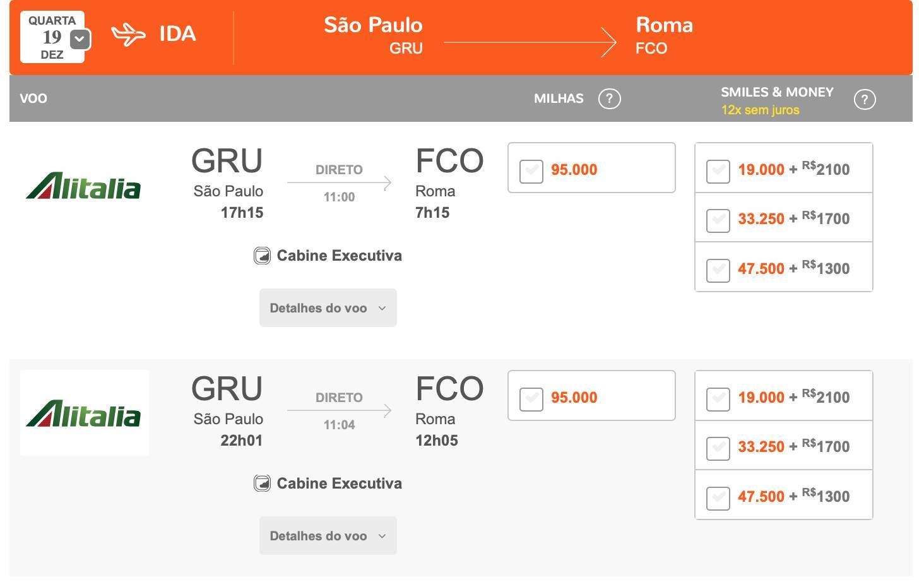The image size is (924, 582).
Task: Click the Roma FCO destination header
Action: click(664, 35)
